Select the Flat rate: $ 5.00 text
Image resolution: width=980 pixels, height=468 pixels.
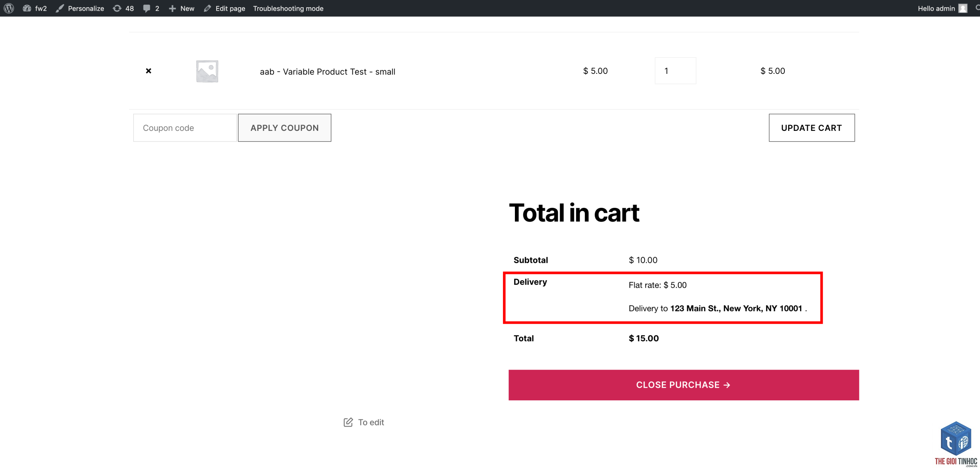click(x=658, y=285)
